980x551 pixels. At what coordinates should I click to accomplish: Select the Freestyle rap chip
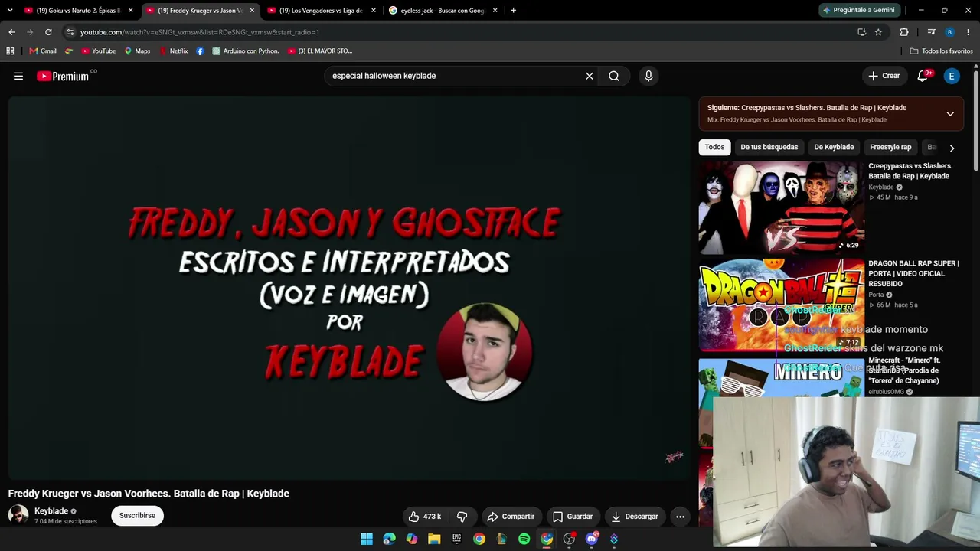point(890,147)
